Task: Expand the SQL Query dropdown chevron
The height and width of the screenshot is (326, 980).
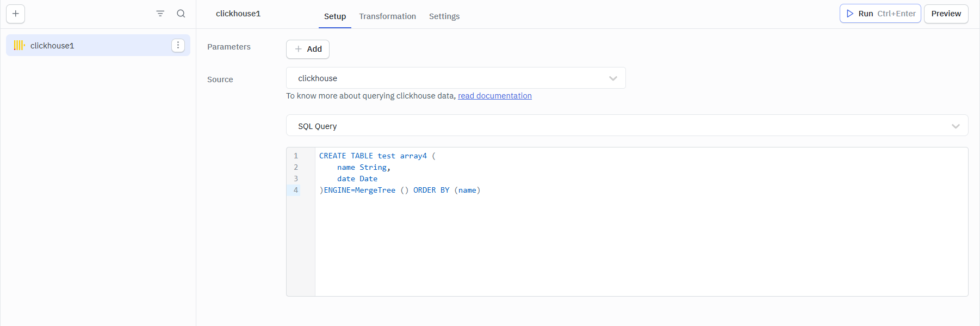Action: tap(956, 126)
